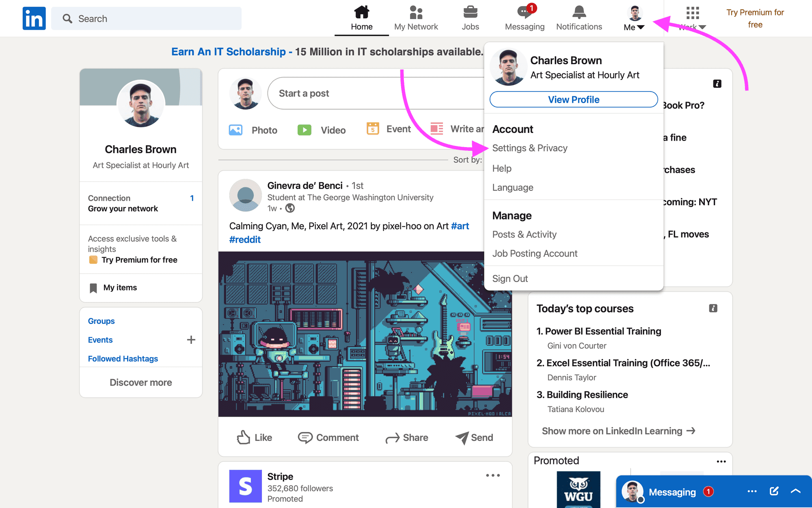This screenshot has width=812, height=508.
Task: Select Settings & Privacy menu item
Action: pyautogui.click(x=529, y=148)
